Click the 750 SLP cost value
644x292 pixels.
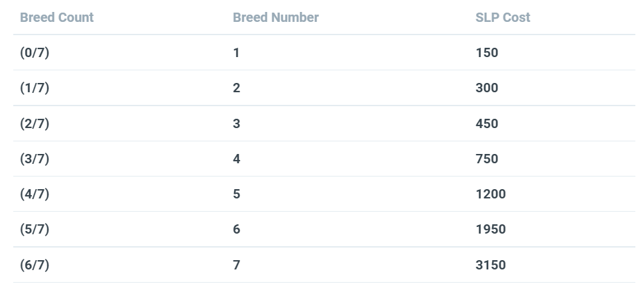click(487, 159)
